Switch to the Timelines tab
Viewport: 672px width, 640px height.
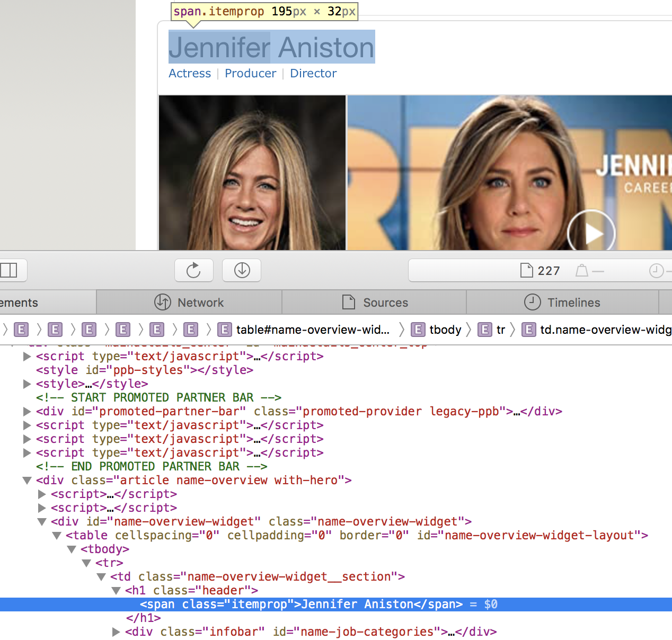tap(562, 303)
